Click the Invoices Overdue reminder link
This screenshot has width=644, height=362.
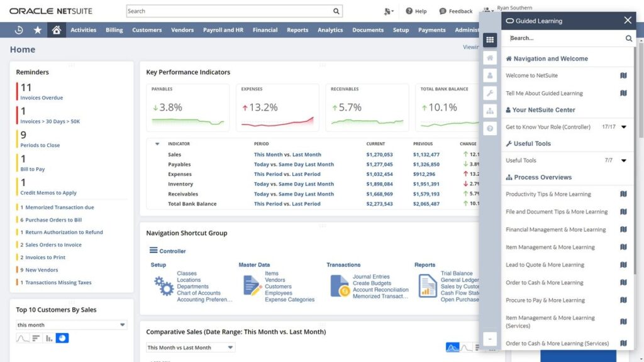[42, 98]
